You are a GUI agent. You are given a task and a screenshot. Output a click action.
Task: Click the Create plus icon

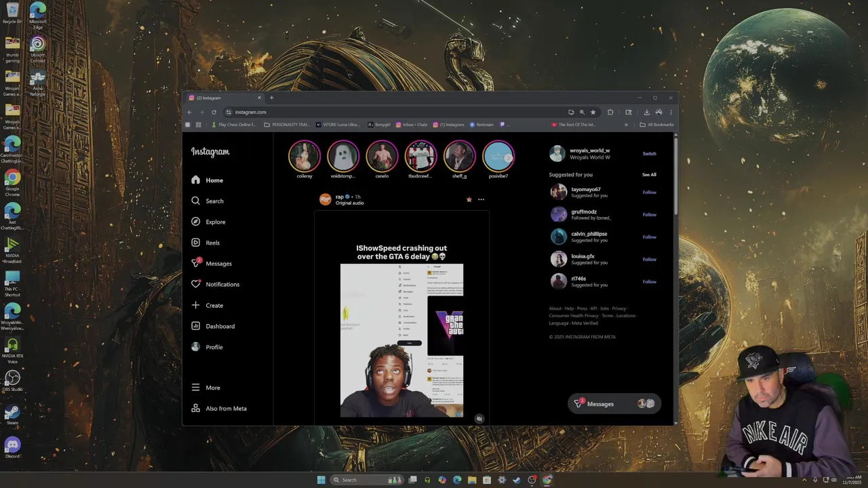196,305
